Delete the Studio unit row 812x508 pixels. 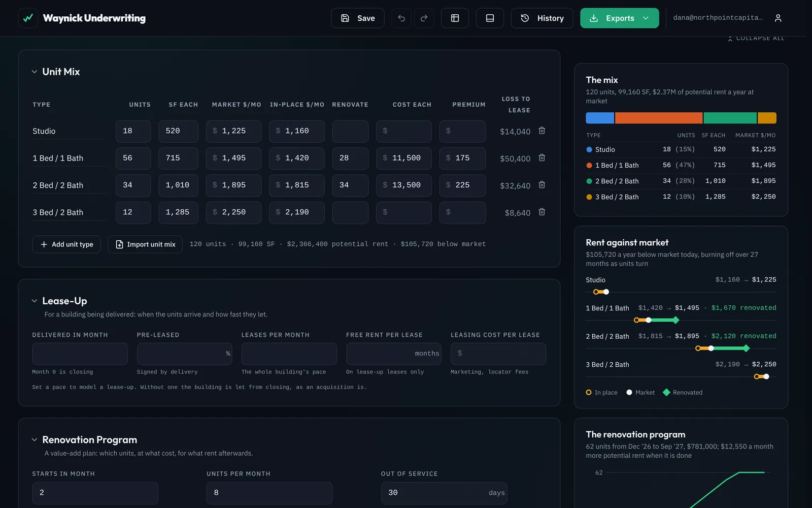click(542, 131)
